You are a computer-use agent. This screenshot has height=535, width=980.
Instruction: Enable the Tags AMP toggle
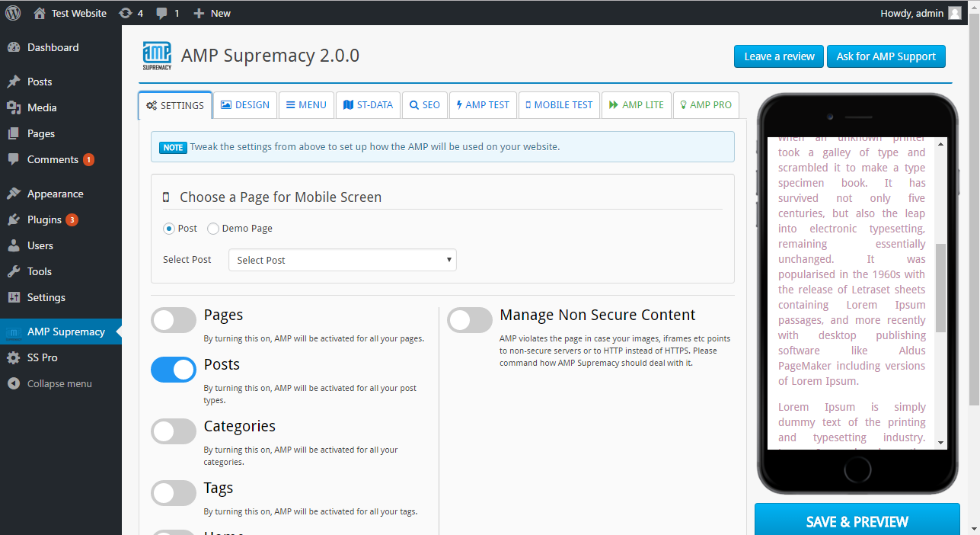tap(174, 493)
